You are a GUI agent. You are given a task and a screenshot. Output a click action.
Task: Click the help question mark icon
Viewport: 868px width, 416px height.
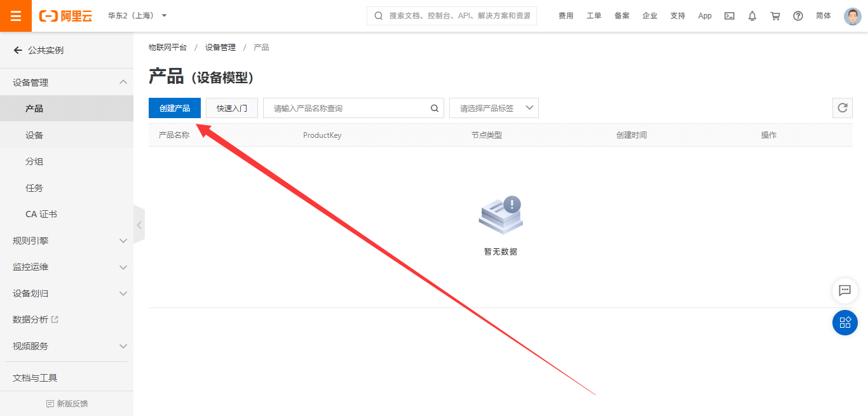coord(798,15)
